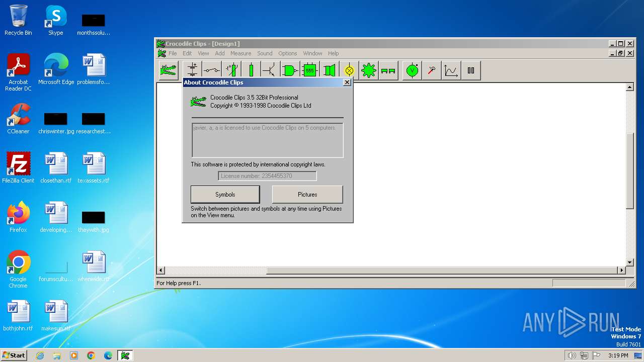Open the 555 integrated circuits toolbar
Viewport: 644px width, 362px height.
point(310,70)
